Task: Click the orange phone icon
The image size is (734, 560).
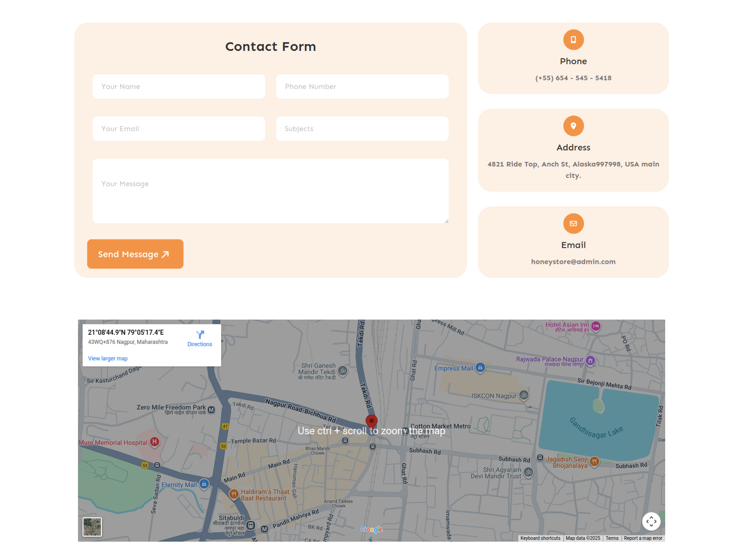Action: pos(573,40)
